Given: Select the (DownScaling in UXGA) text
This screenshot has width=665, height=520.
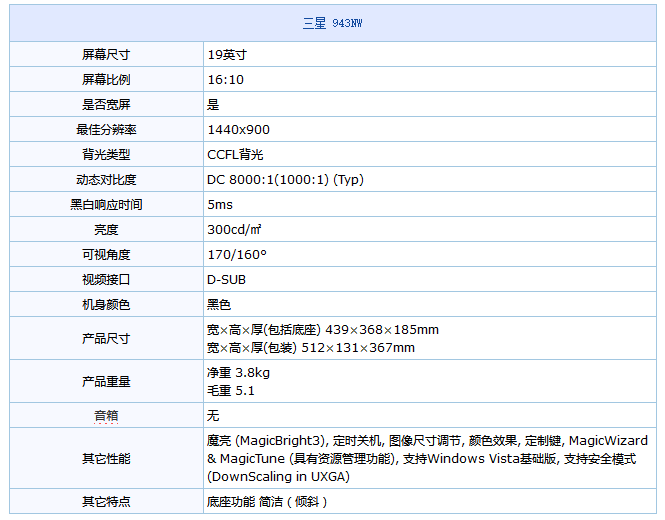Looking at the screenshot, I should click(x=279, y=477).
